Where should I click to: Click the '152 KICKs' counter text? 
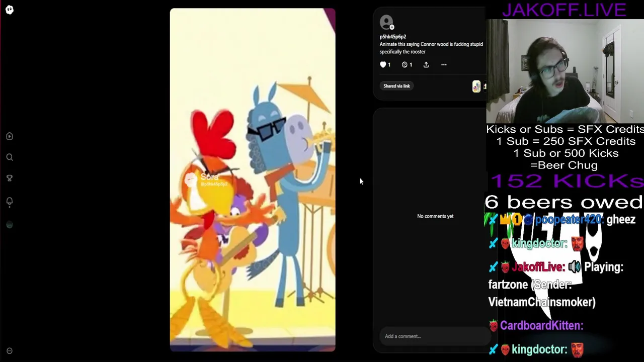coord(567,181)
